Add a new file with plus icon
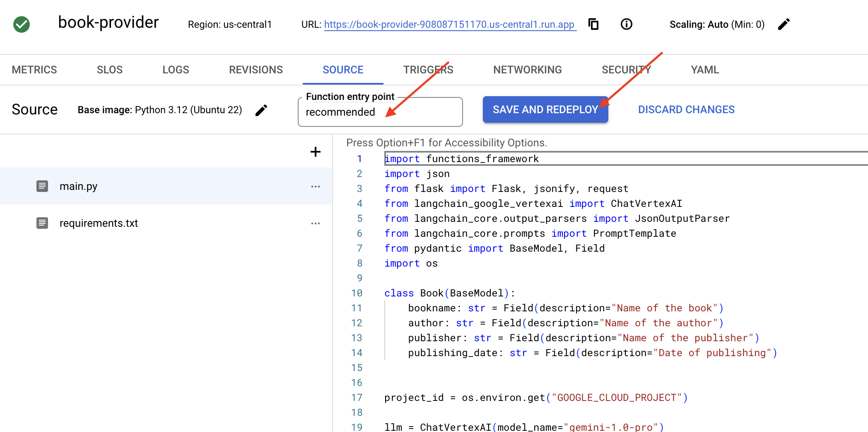The width and height of the screenshot is (868, 432). (315, 152)
